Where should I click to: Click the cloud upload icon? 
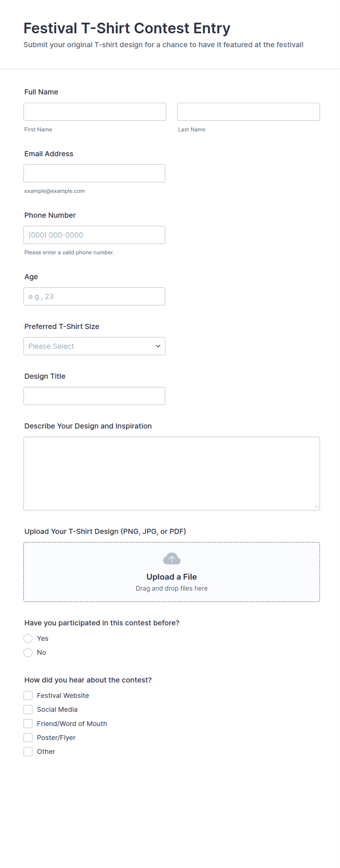coord(171,559)
